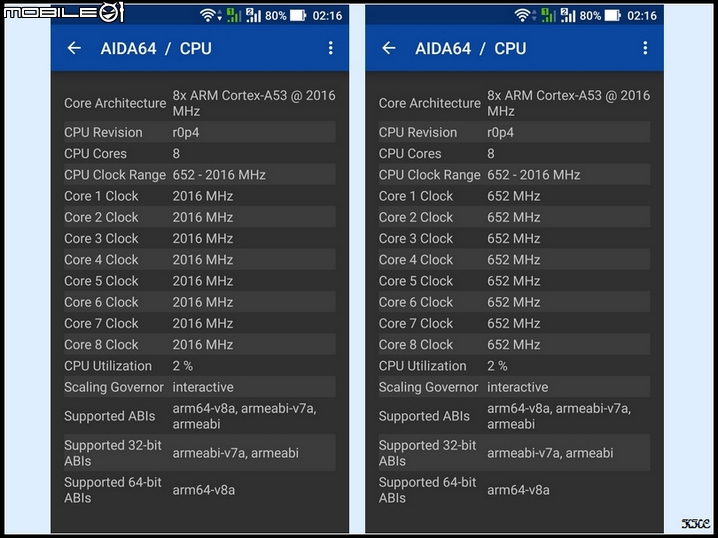Click CPU Cores label on right phone
The width and height of the screenshot is (718, 538).
click(410, 153)
